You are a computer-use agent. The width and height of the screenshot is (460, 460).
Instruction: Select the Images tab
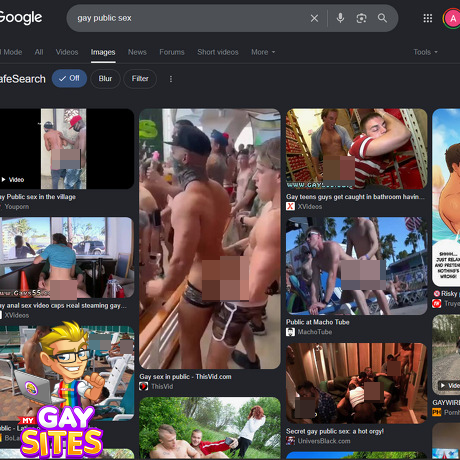click(103, 52)
